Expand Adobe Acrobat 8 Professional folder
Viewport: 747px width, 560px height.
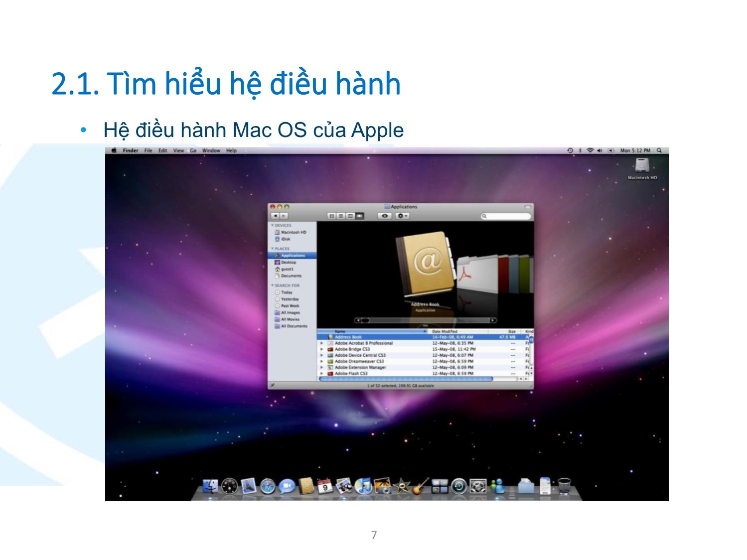click(322, 343)
